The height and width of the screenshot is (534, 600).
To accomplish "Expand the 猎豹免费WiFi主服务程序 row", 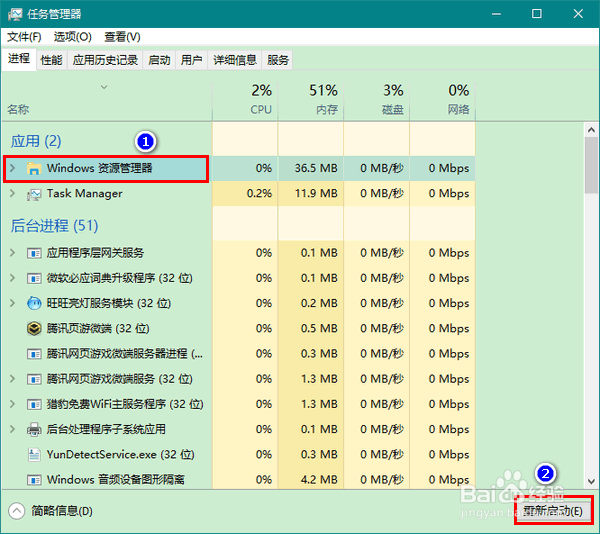I will tap(12, 404).
